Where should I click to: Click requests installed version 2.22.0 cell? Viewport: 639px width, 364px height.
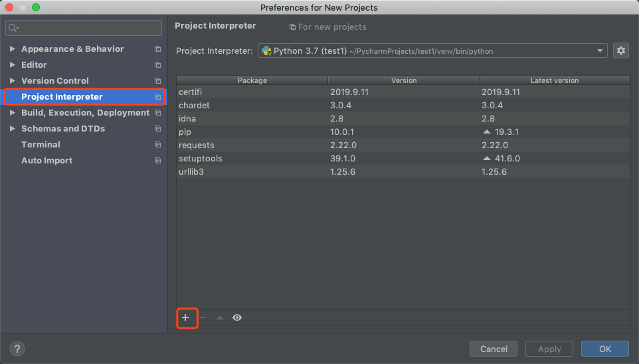[x=343, y=145]
